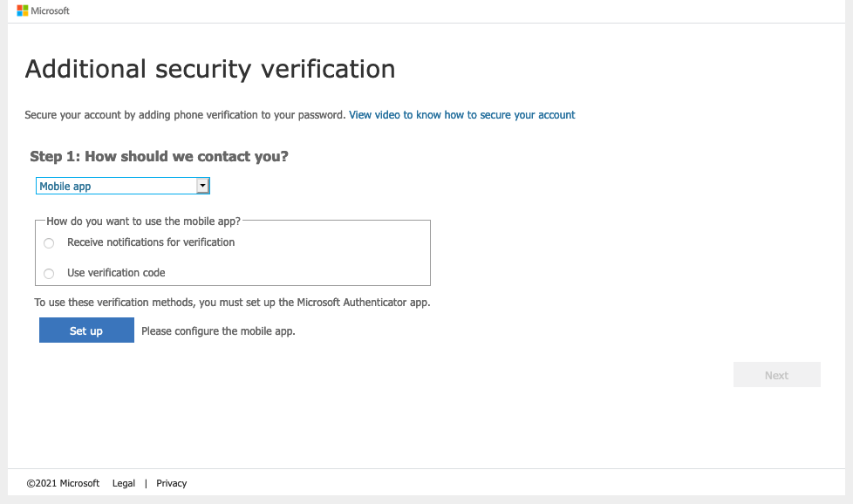Click the Microsoft four-square logo icon
Image resolution: width=853 pixels, height=504 pixels.
(x=23, y=10)
